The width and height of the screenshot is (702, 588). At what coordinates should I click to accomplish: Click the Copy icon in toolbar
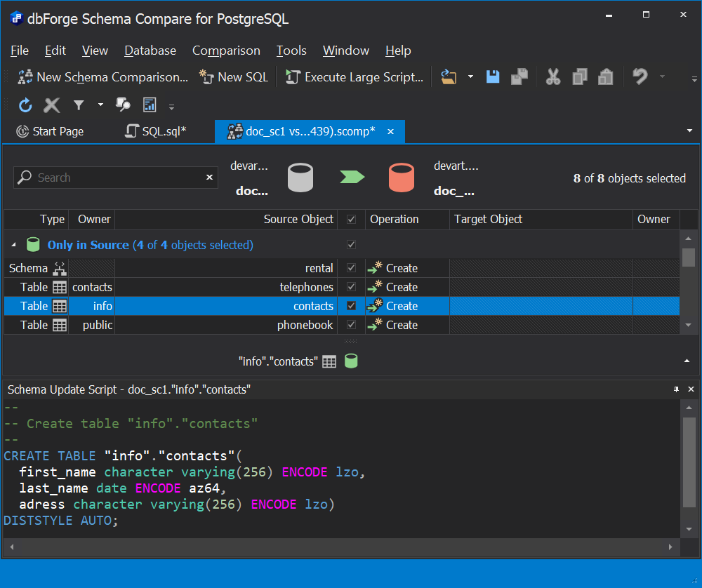pyautogui.click(x=580, y=77)
